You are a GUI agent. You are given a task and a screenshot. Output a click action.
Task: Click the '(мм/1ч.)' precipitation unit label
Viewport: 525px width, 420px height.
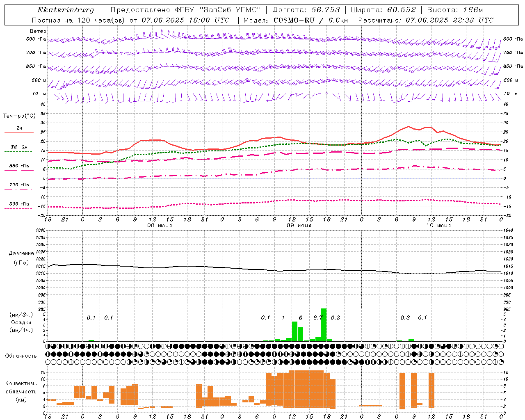[21, 330]
